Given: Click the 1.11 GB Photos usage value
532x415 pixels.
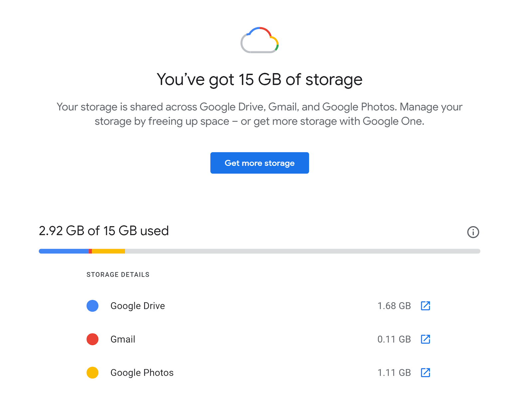Looking at the screenshot, I should tap(394, 372).
